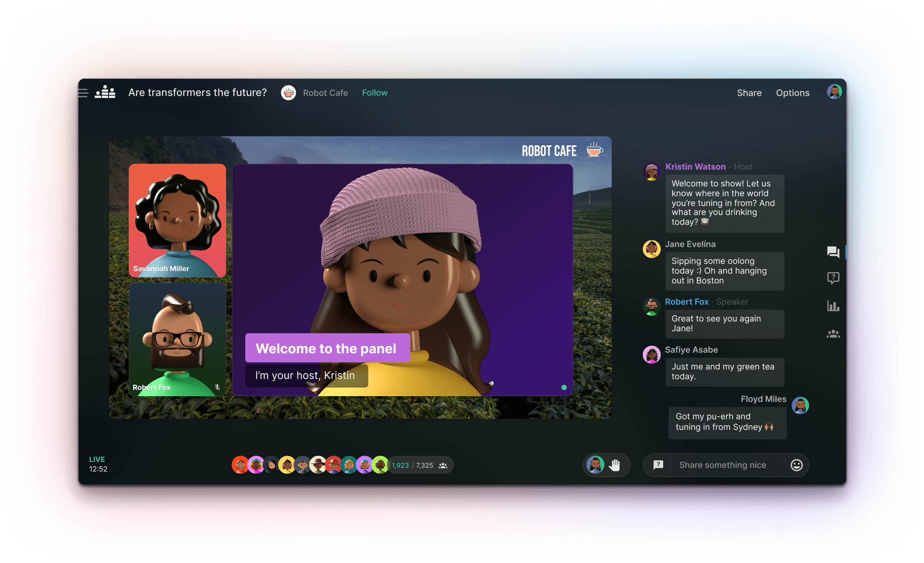The width and height of the screenshot is (924, 563).
Task: Click the audience stage logo icon
Action: click(x=105, y=92)
